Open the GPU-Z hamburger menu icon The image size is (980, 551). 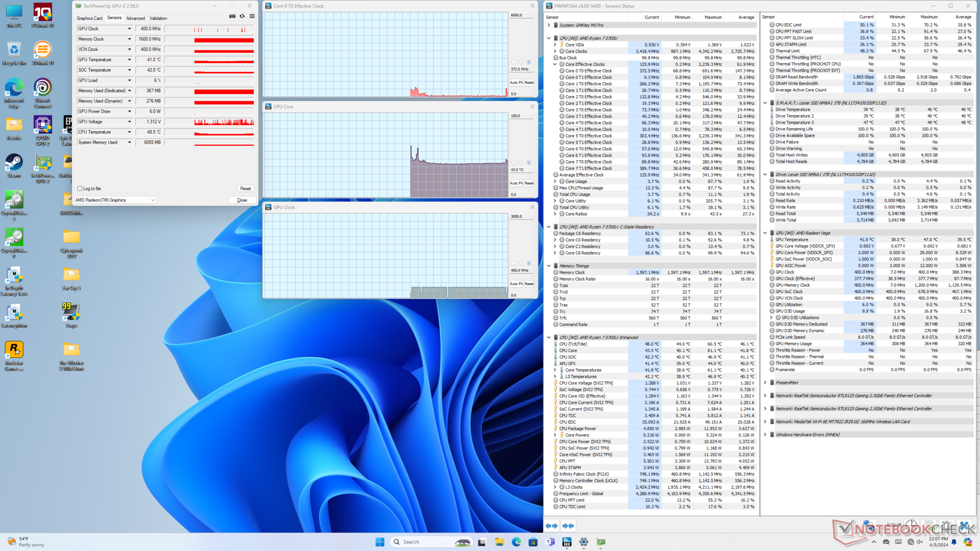coord(252,16)
